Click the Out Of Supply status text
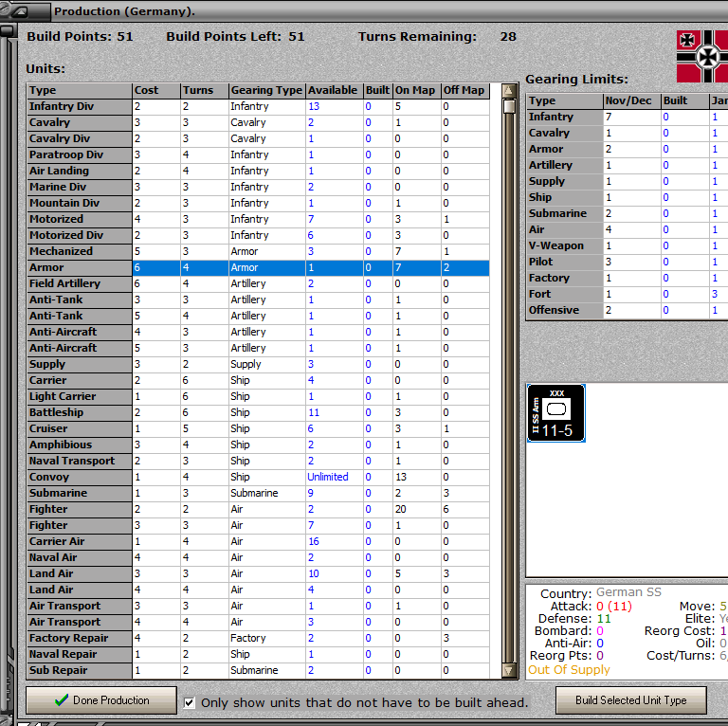Image resolution: width=728 pixels, height=726 pixels. [569, 670]
